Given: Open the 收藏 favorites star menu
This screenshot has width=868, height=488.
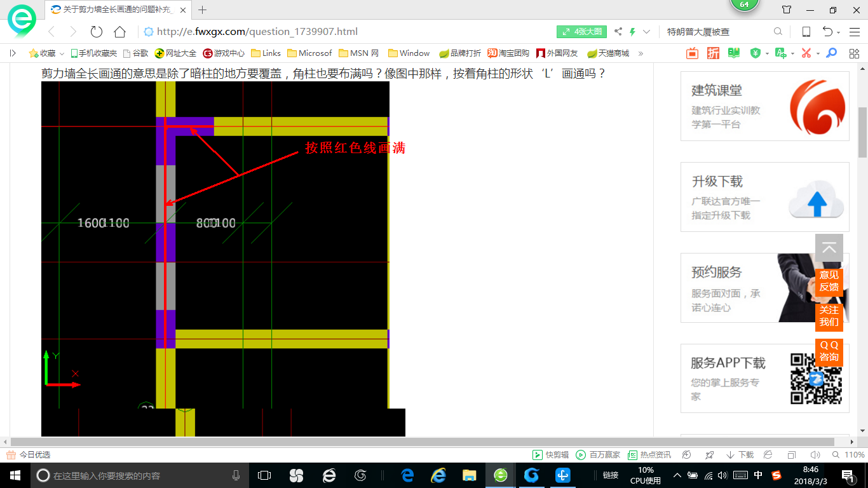Looking at the screenshot, I should 46,53.
